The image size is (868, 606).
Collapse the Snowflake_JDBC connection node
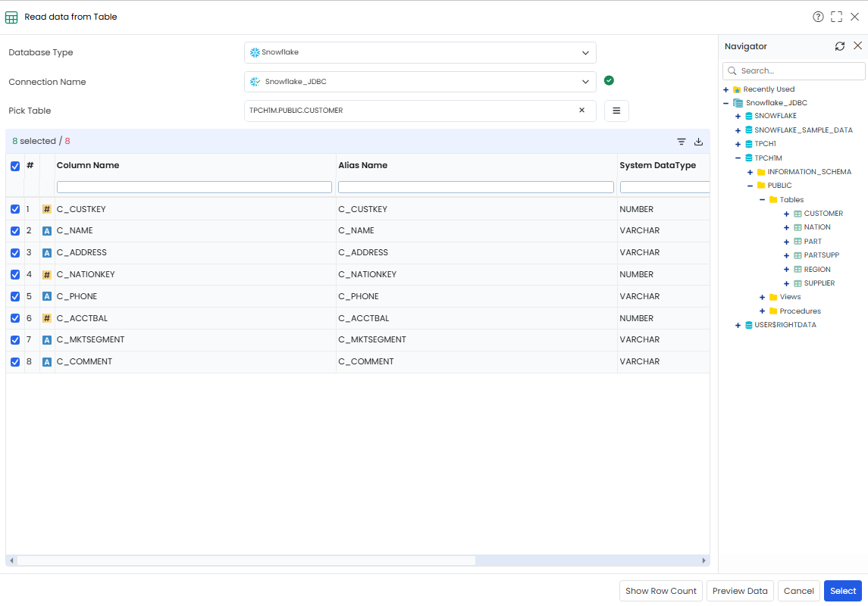[725, 103]
